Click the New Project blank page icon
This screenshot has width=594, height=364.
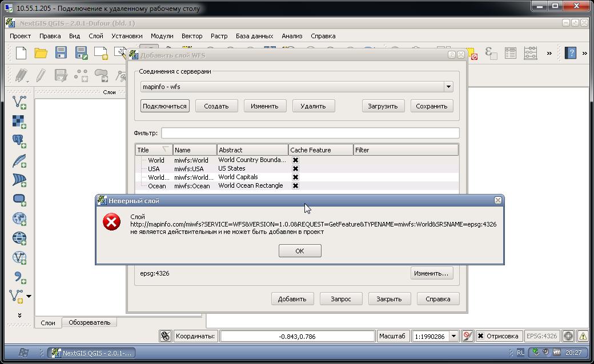point(21,53)
